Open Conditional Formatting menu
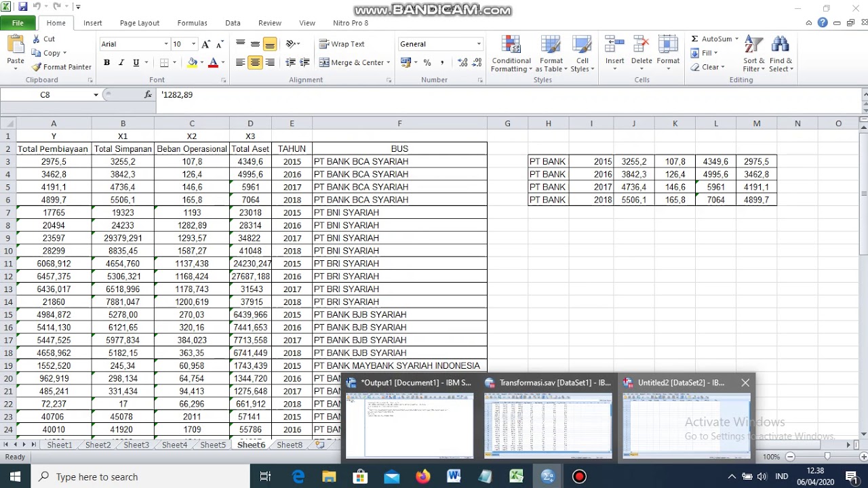The height and width of the screenshot is (488, 868). 511,54
